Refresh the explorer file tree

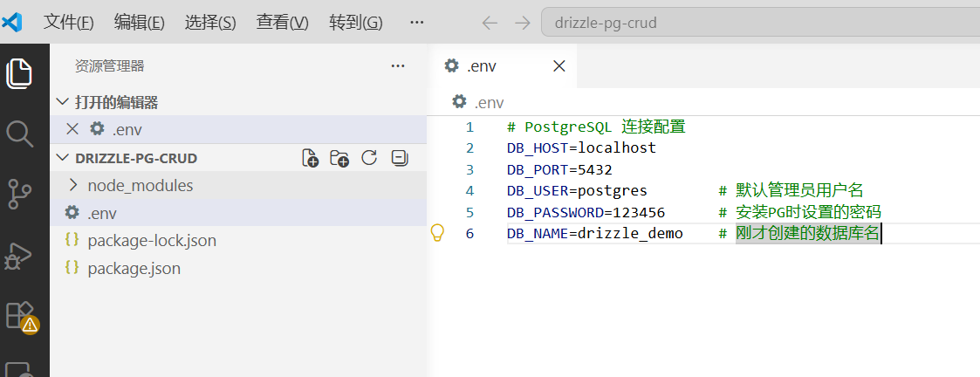[x=369, y=158]
